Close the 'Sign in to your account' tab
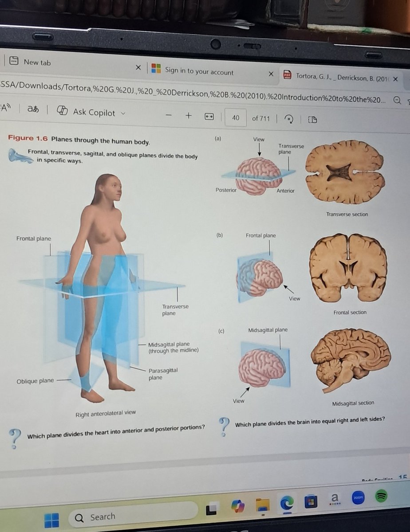Screen dimensions: 410x532 click(x=271, y=74)
